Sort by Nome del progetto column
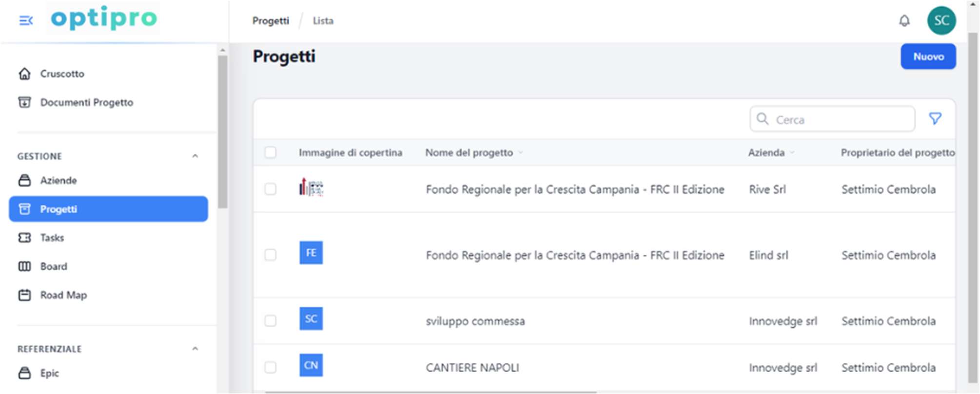 (469, 153)
